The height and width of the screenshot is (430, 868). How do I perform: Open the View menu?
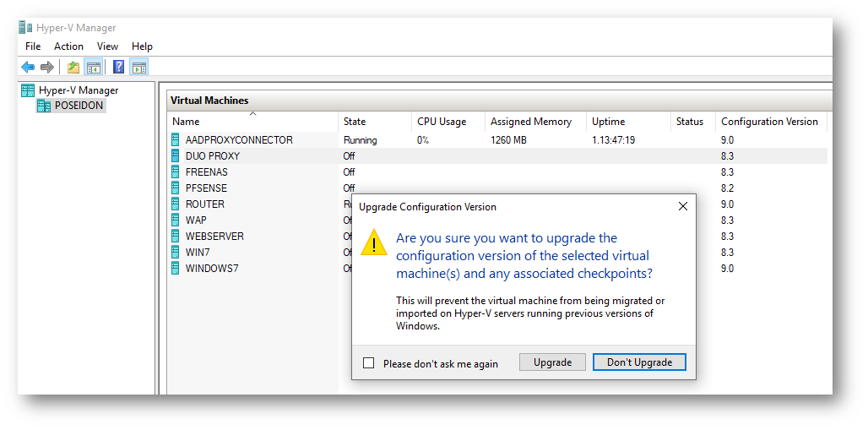pos(107,46)
